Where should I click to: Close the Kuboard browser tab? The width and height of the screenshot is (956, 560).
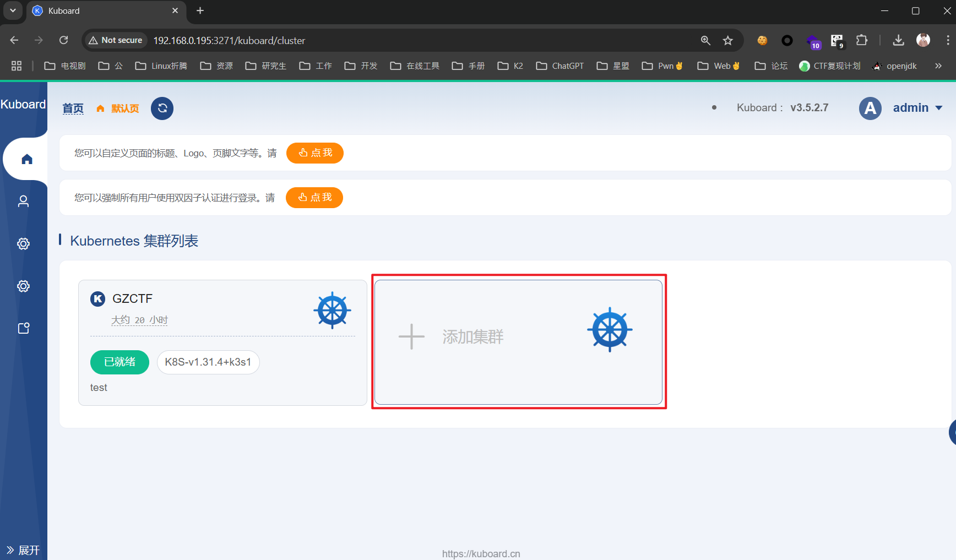tap(175, 10)
